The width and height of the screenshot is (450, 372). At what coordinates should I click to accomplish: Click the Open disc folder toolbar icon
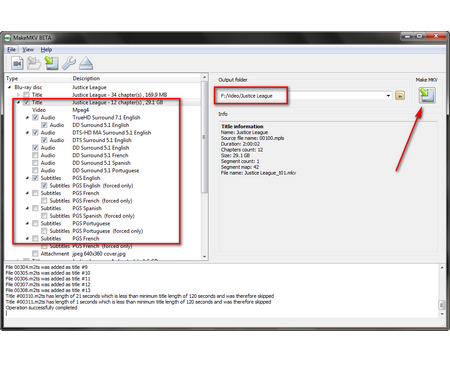[x=34, y=63]
